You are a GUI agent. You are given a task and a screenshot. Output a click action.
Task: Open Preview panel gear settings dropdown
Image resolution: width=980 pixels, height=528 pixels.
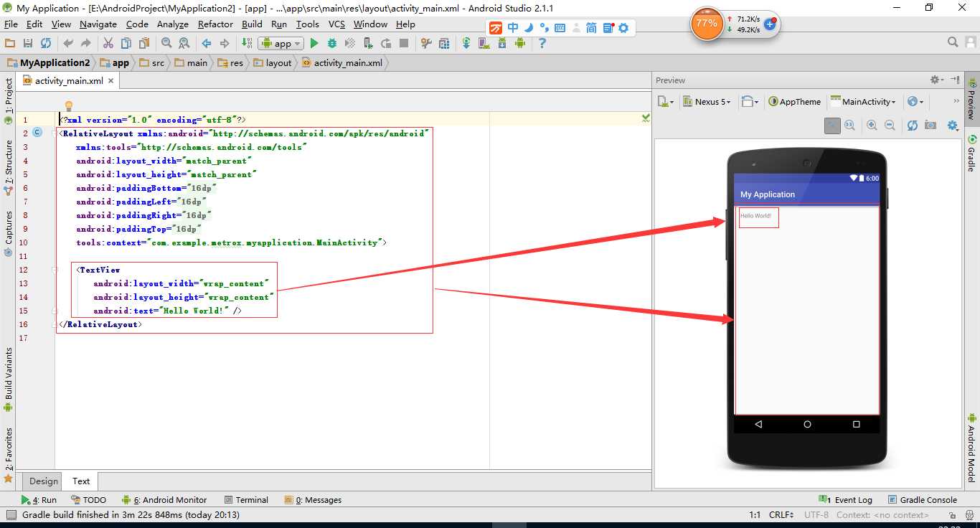(937, 80)
